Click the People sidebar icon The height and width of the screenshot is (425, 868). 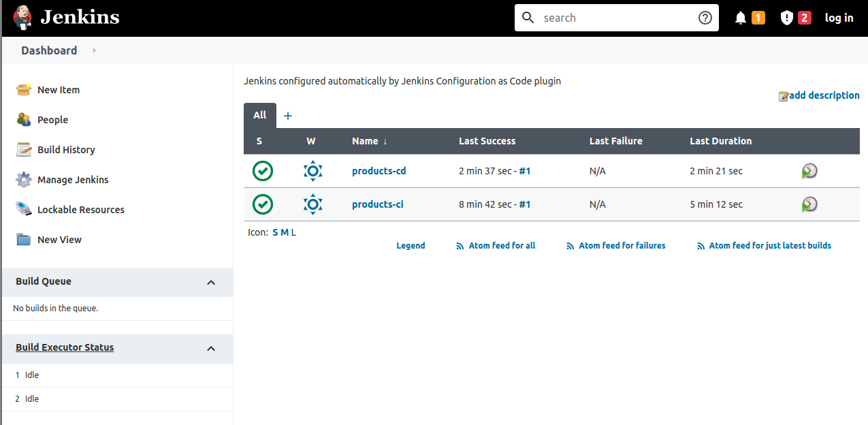click(24, 120)
